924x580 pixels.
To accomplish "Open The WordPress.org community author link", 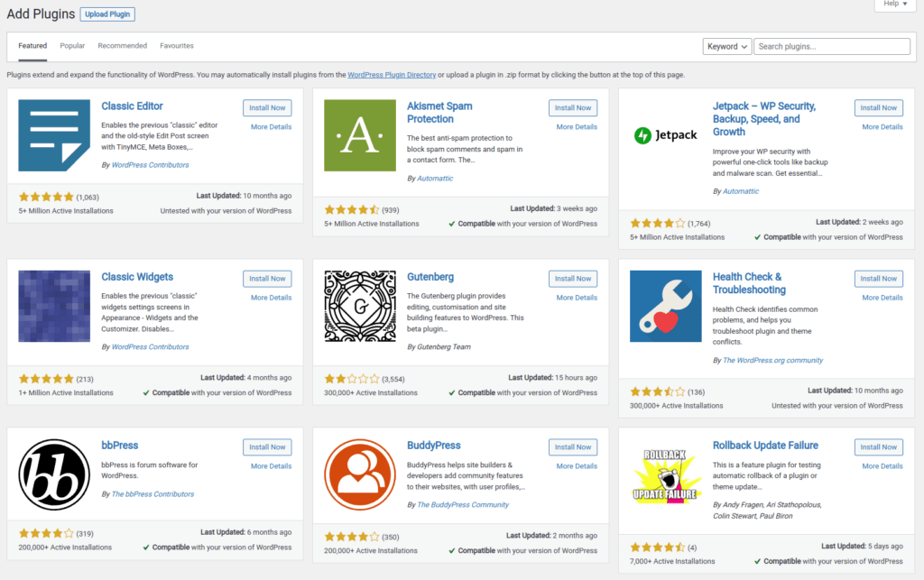I will coord(773,361).
